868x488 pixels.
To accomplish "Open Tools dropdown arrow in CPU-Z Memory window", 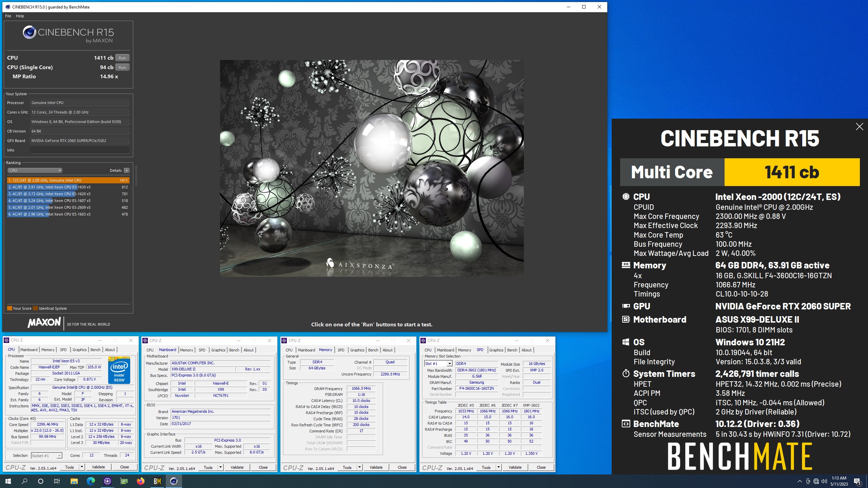I will (x=359, y=467).
